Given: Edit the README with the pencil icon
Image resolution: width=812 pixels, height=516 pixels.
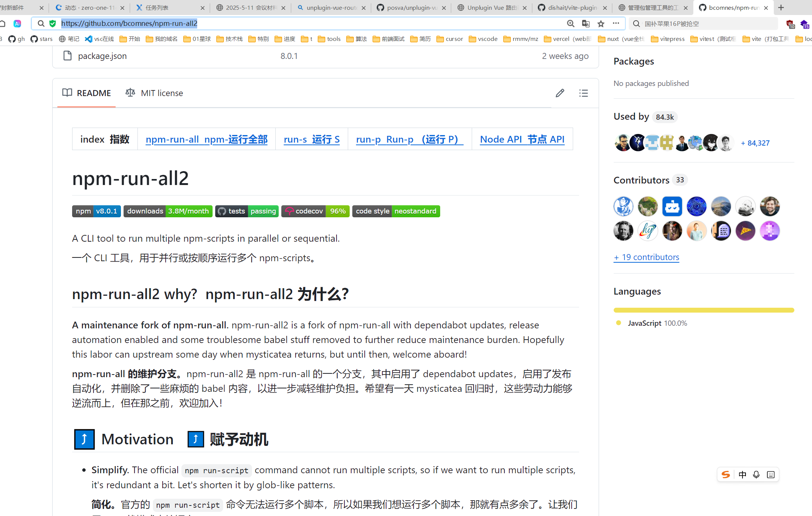Looking at the screenshot, I should [x=560, y=93].
